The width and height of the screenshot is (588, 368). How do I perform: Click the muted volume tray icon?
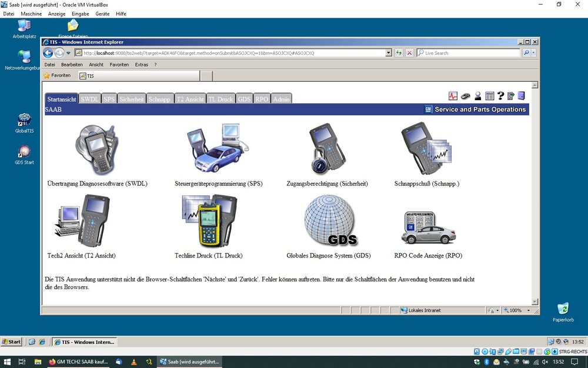(545, 362)
